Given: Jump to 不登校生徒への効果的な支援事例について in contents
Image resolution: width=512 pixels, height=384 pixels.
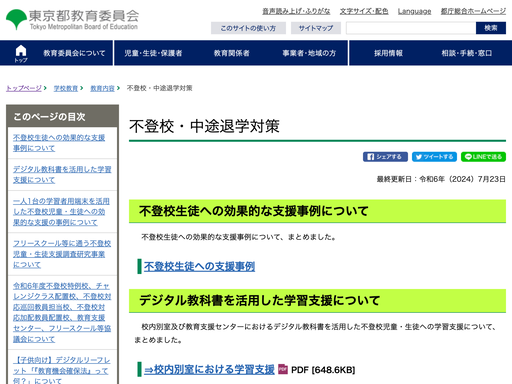Looking at the screenshot, I should coord(59,143).
